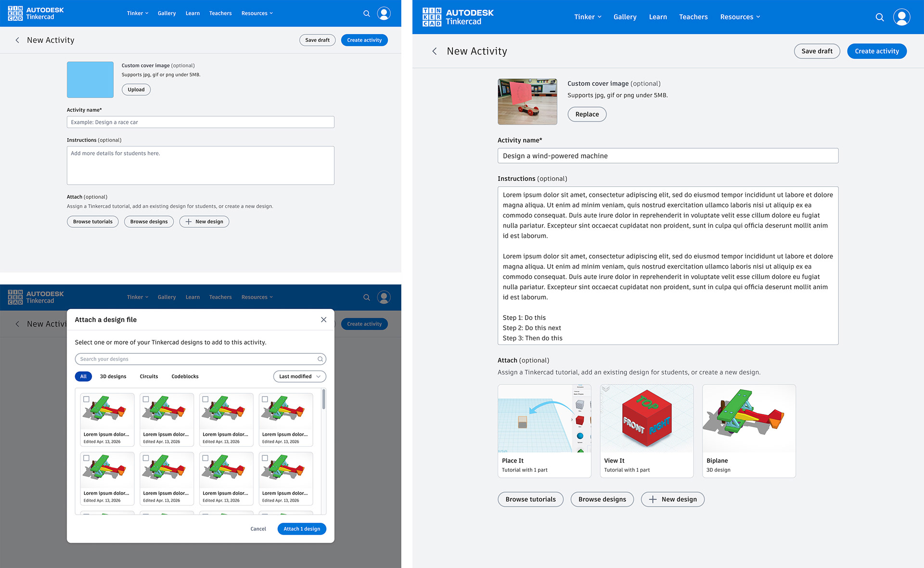Close the Attach a design file dialog

point(323,320)
